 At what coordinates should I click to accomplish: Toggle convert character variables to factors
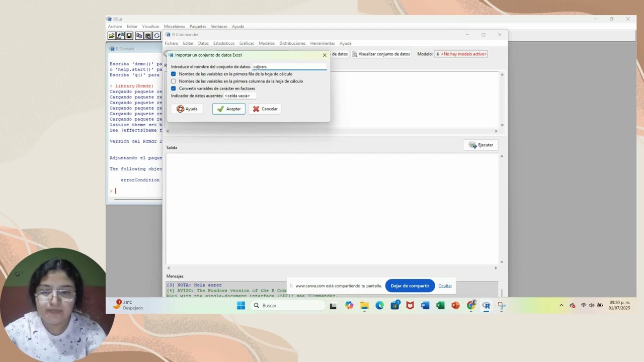(x=174, y=88)
